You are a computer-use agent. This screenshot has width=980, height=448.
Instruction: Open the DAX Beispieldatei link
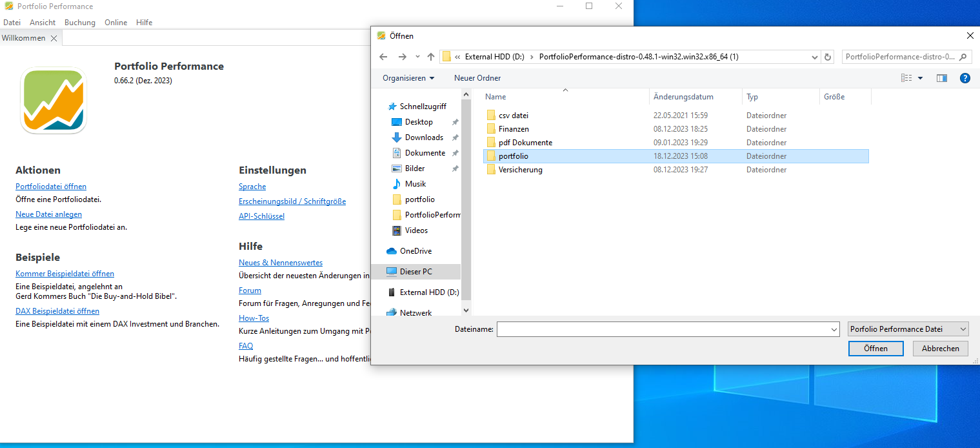click(57, 311)
